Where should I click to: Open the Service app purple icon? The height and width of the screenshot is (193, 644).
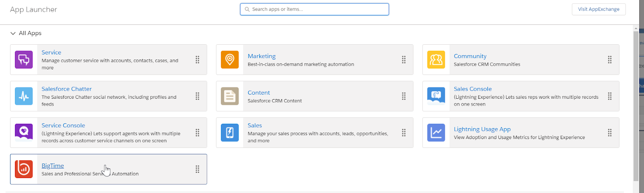pyautogui.click(x=24, y=60)
